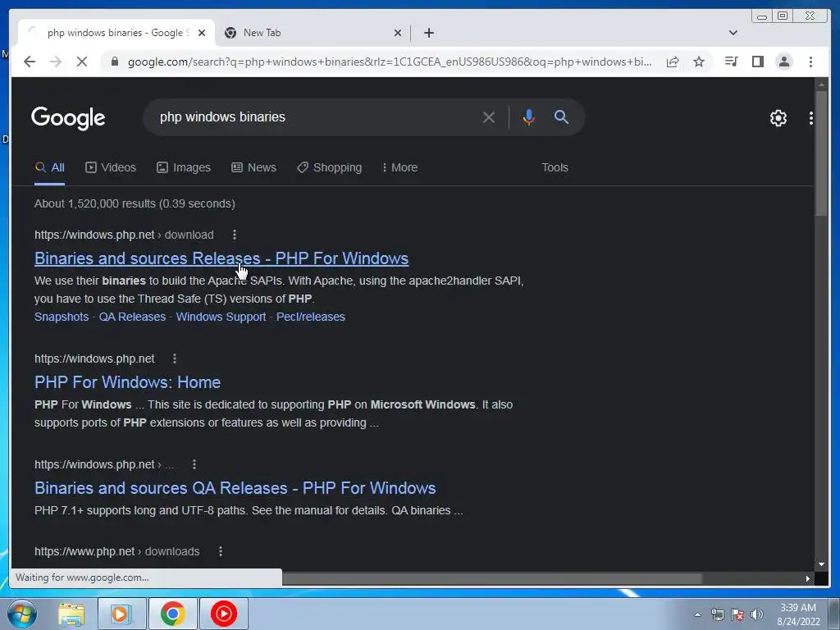Open the media control toolbar icon
This screenshot has width=840, height=630.
click(x=731, y=62)
